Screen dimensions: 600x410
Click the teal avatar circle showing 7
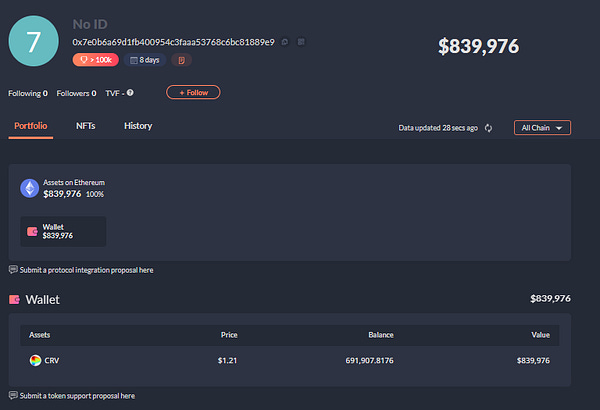(x=34, y=41)
